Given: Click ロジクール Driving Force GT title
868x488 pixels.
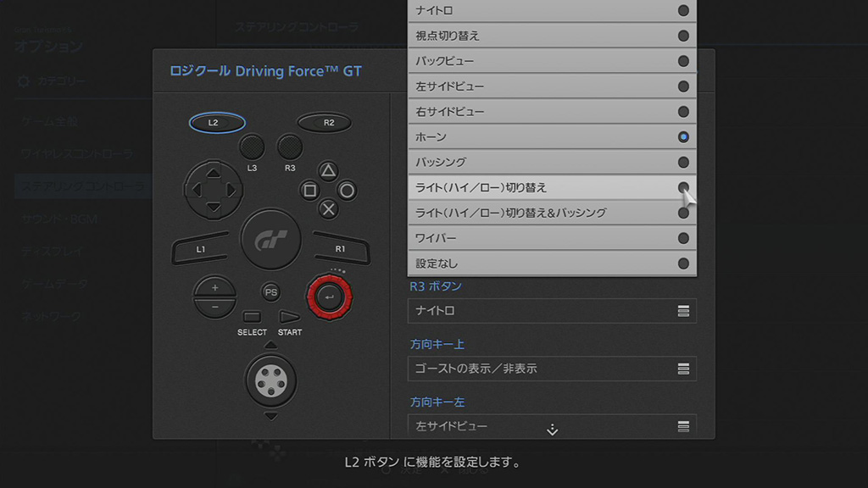Looking at the screenshot, I should (265, 71).
